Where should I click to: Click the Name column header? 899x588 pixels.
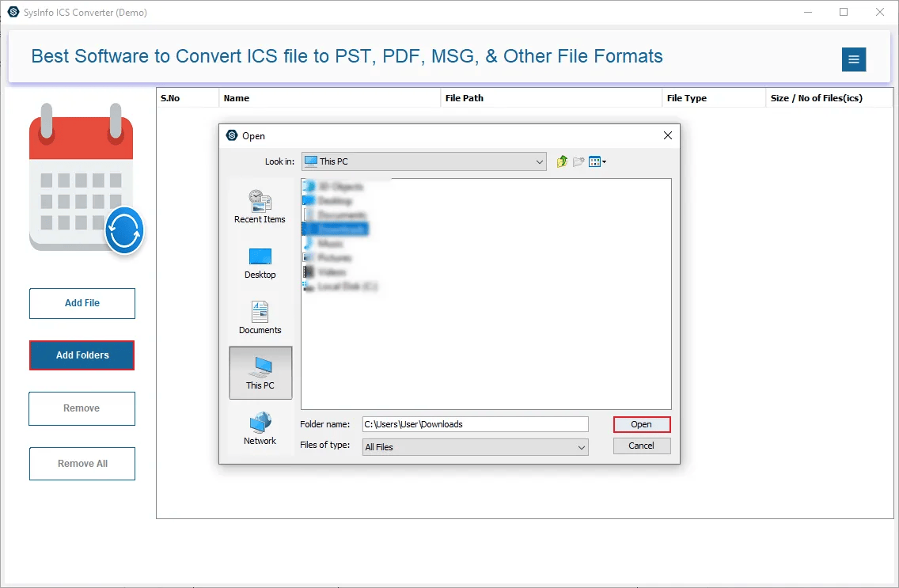(329, 98)
